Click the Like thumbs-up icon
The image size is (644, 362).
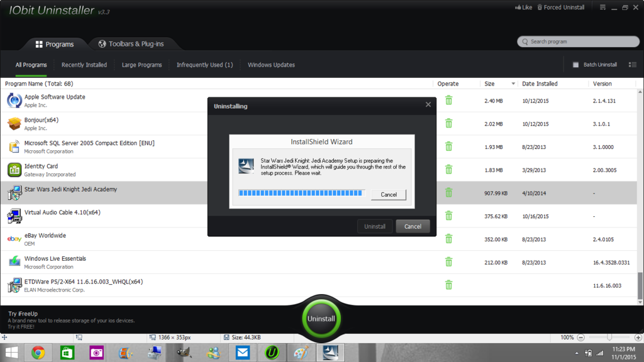[518, 8]
